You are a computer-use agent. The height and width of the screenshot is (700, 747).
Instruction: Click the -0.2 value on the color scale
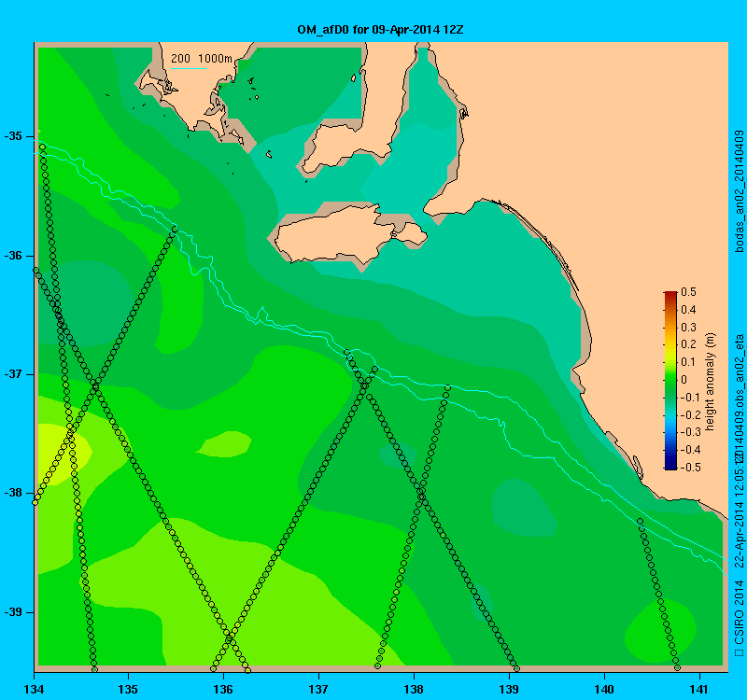pyautogui.click(x=690, y=414)
